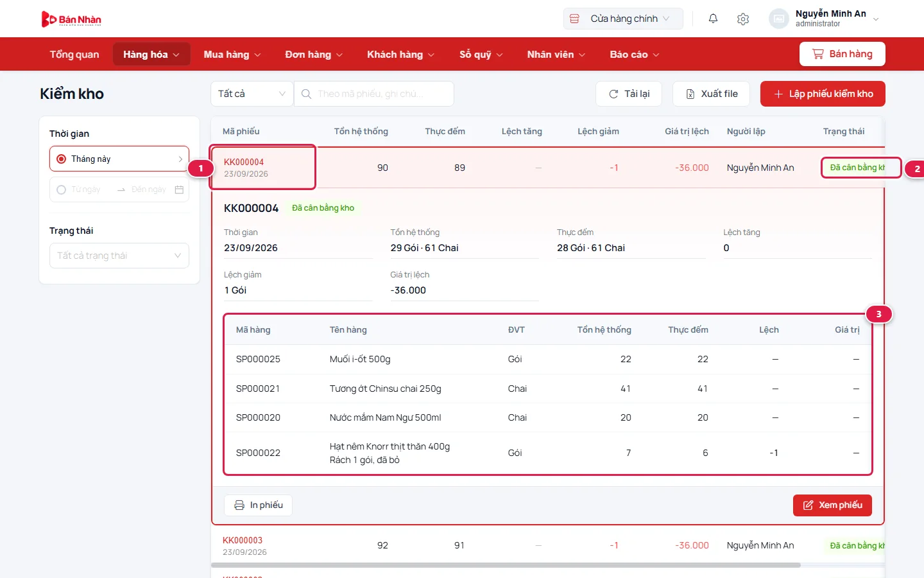The height and width of the screenshot is (578, 924).
Task: Open the notifications bell
Action: click(713, 19)
